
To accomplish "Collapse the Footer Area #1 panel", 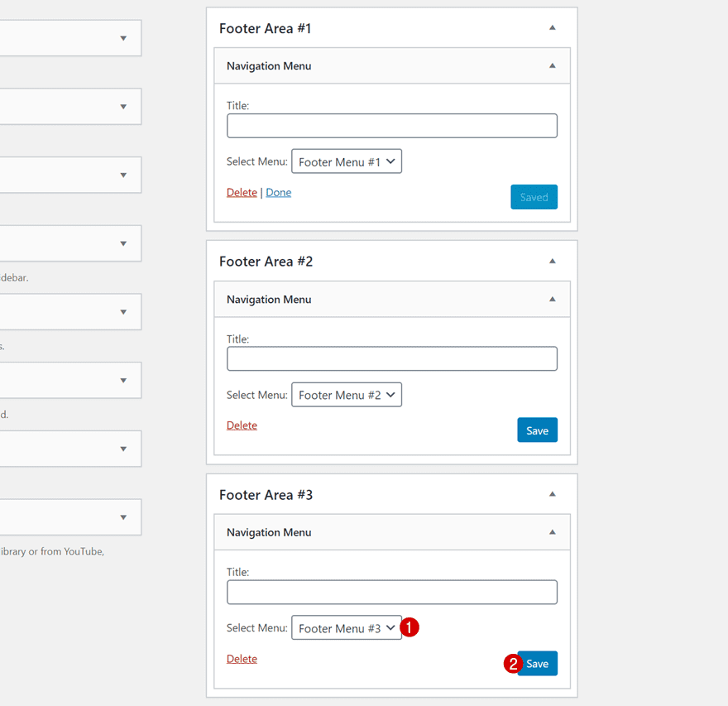I will (552, 27).
